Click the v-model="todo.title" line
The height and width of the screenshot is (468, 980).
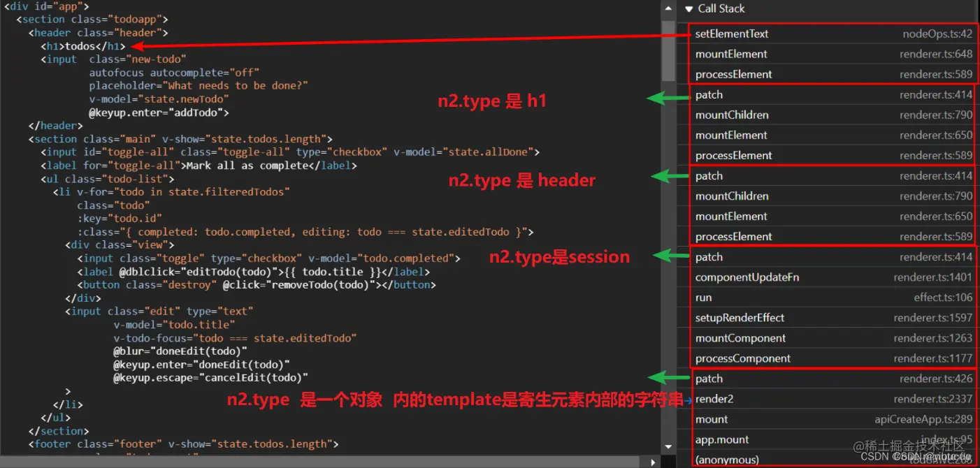pyautogui.click(x=174, y=325)
